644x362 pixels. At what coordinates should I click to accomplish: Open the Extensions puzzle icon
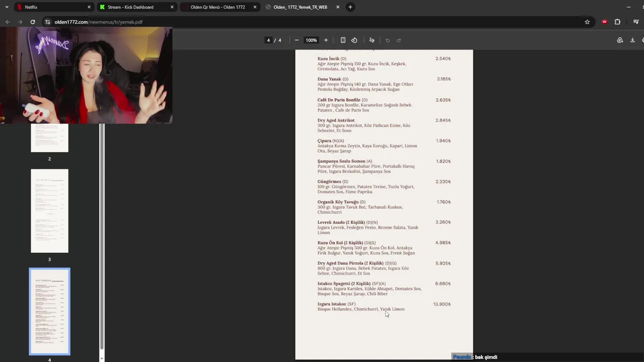coord(617,22)
